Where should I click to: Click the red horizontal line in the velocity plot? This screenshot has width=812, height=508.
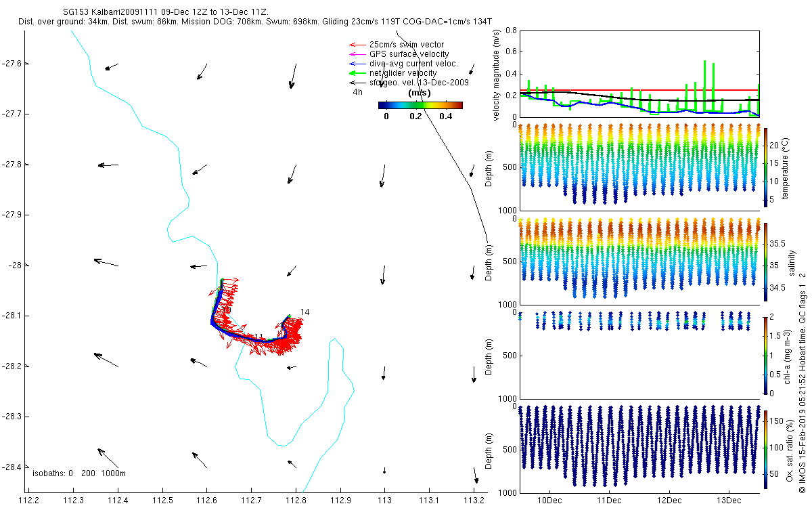639,89
